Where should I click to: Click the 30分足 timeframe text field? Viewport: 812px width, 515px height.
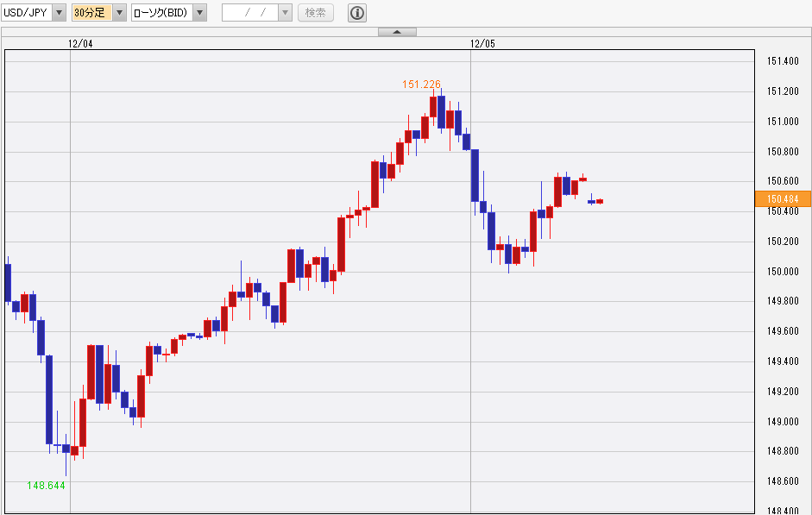(92, 12)
